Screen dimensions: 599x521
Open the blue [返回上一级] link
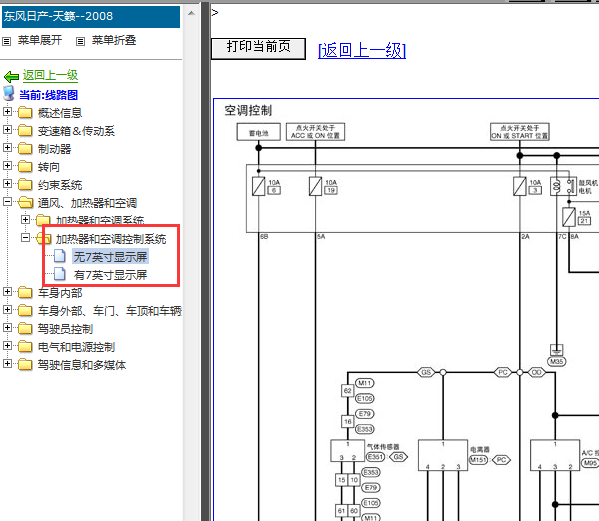362,50
